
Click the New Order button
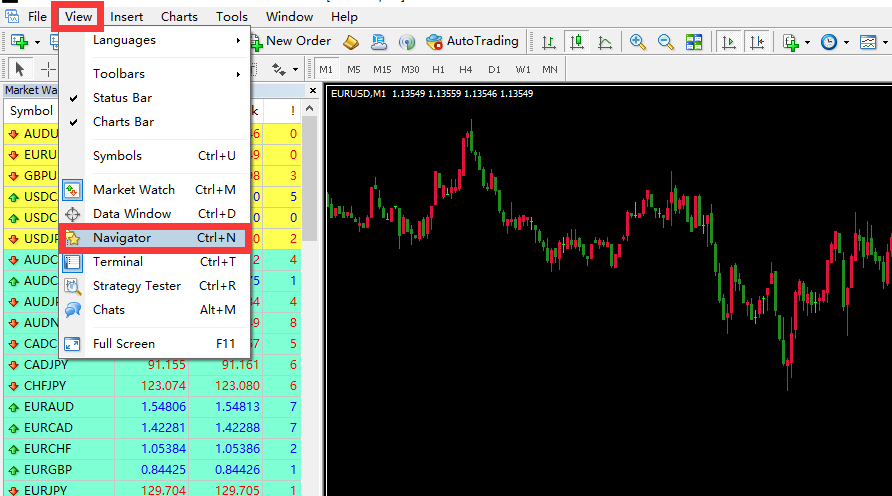coord(291,42)
